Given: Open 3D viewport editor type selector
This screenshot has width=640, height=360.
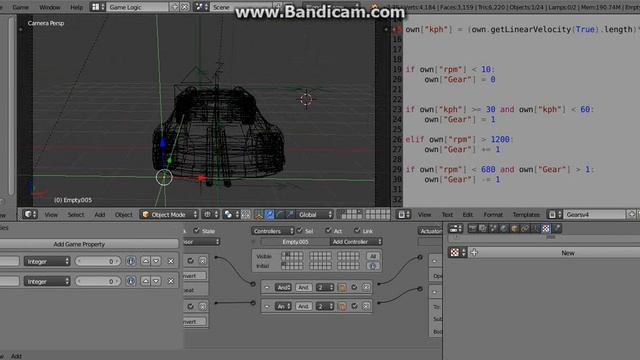Looking at the screenshot, I should tap(30, 214).
